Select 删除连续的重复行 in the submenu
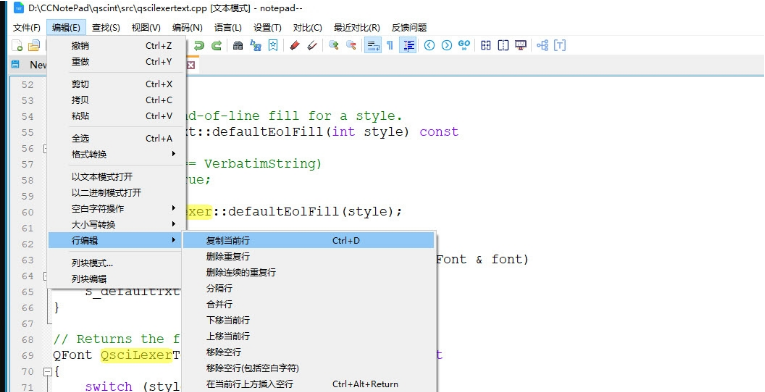765x392 pixels. click(308, 272)
